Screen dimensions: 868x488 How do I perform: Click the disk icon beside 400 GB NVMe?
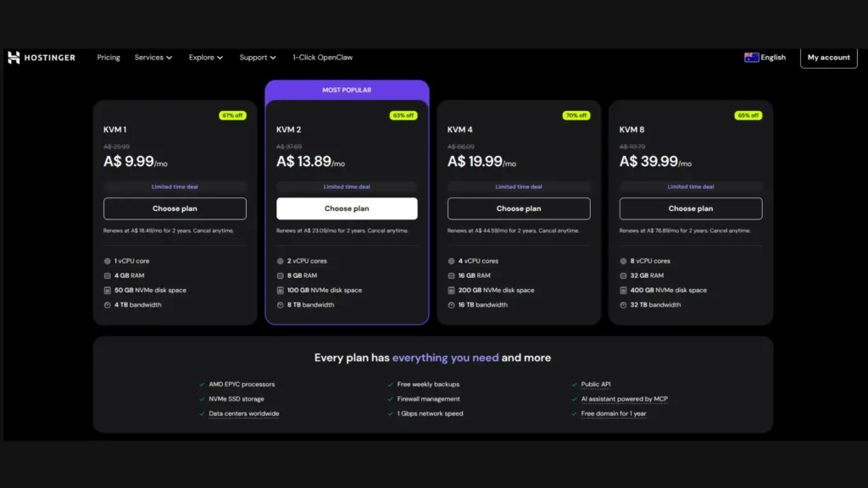tap(623, 291)
